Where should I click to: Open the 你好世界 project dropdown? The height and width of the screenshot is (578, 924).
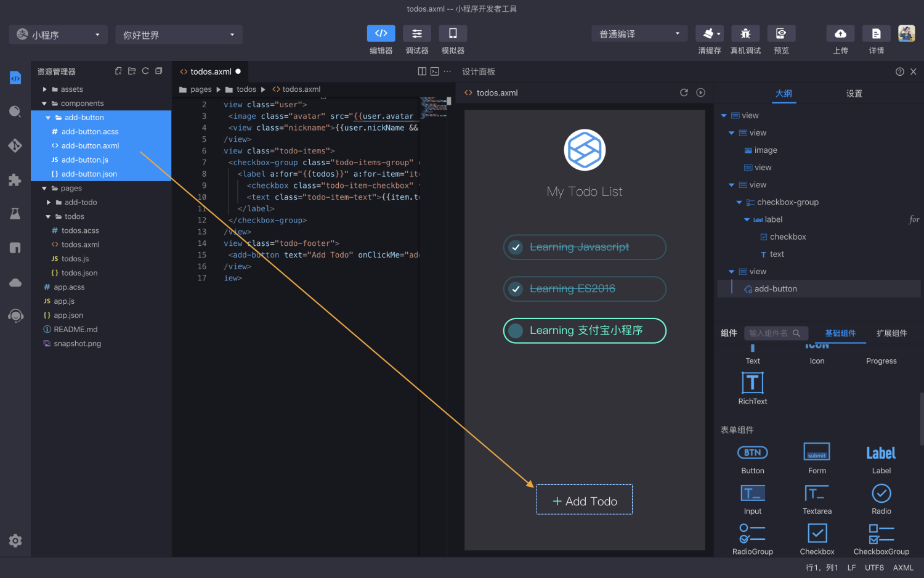tap(179, 35)
